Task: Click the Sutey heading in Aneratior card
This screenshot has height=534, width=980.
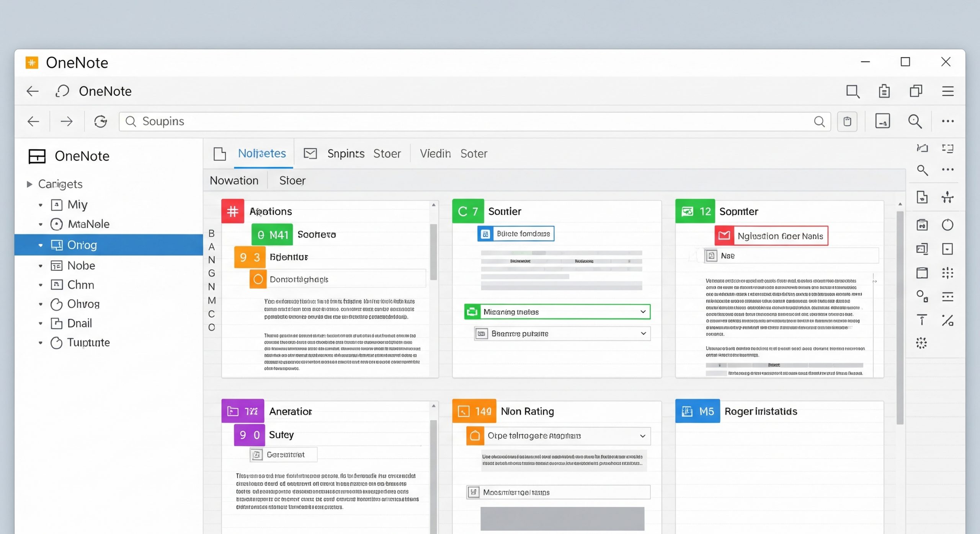Action: (x=281, y=435)
